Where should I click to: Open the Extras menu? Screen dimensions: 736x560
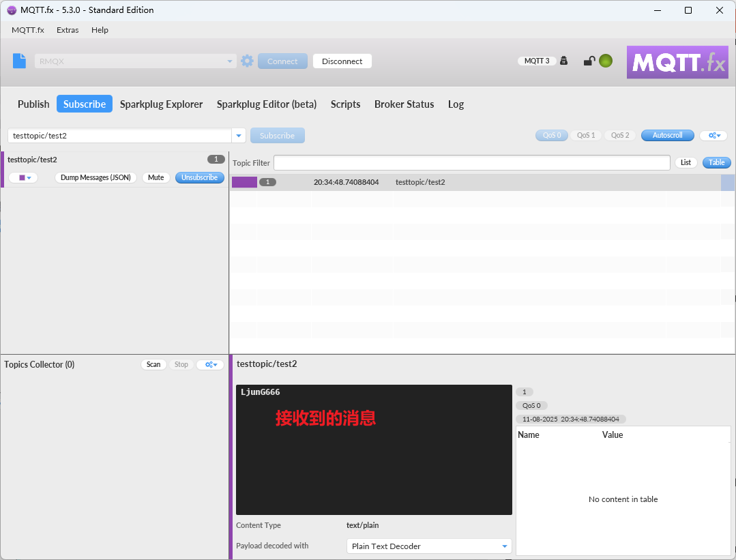coord(68,30)
